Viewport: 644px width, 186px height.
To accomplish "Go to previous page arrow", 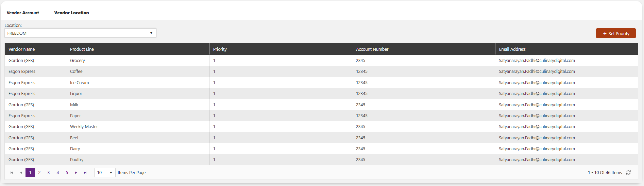I will [21, 173].
